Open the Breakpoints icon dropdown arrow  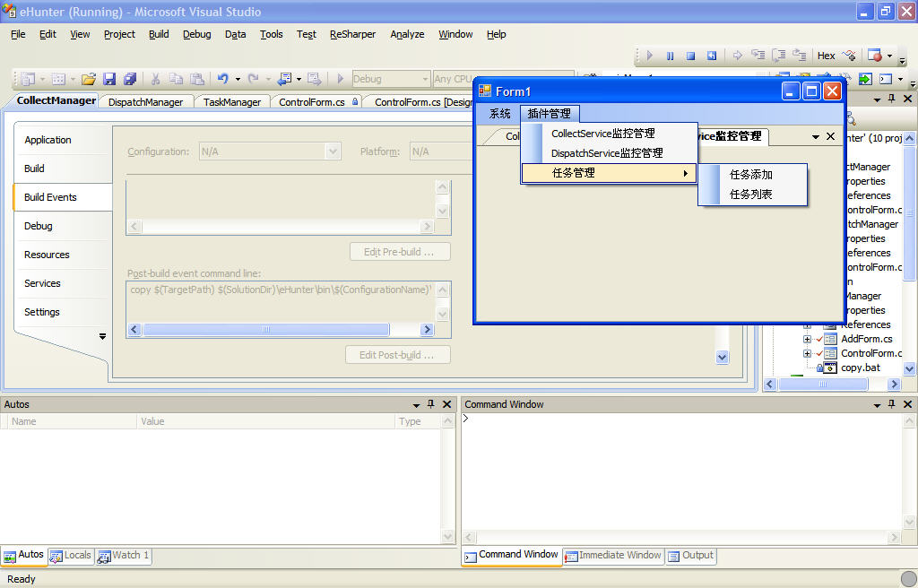(x=890, y=56)
